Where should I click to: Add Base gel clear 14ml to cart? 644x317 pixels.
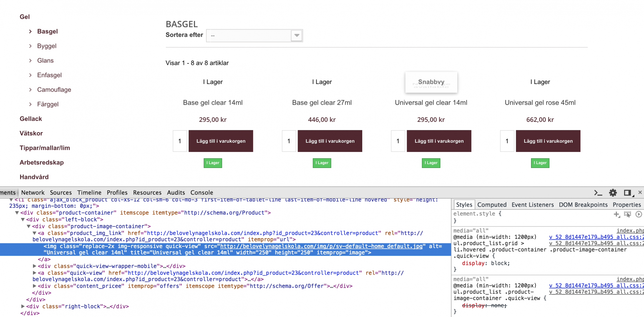(221, 141)
